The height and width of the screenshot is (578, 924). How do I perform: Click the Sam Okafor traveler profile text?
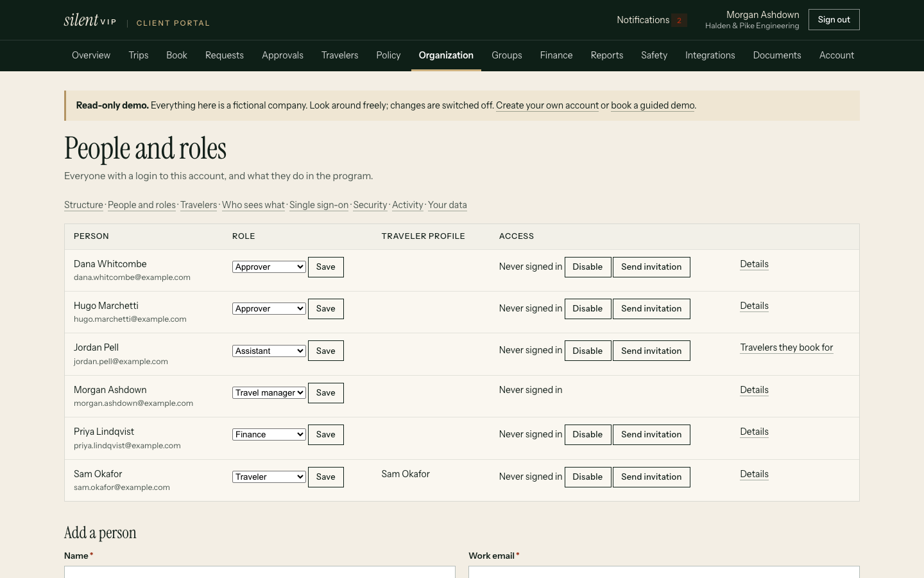pyautogui.click(x=406, y=474)
